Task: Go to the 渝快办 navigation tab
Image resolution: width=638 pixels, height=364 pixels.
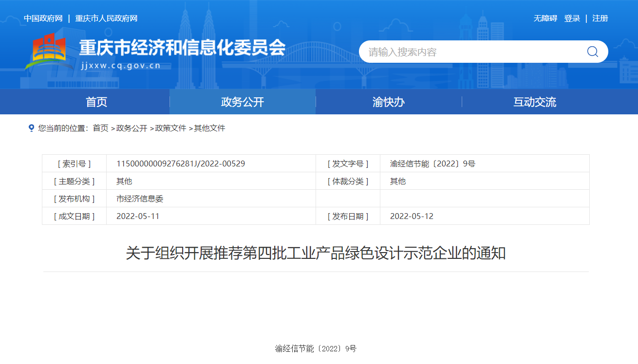Action: pyautogui.click(x=389, y=102)
